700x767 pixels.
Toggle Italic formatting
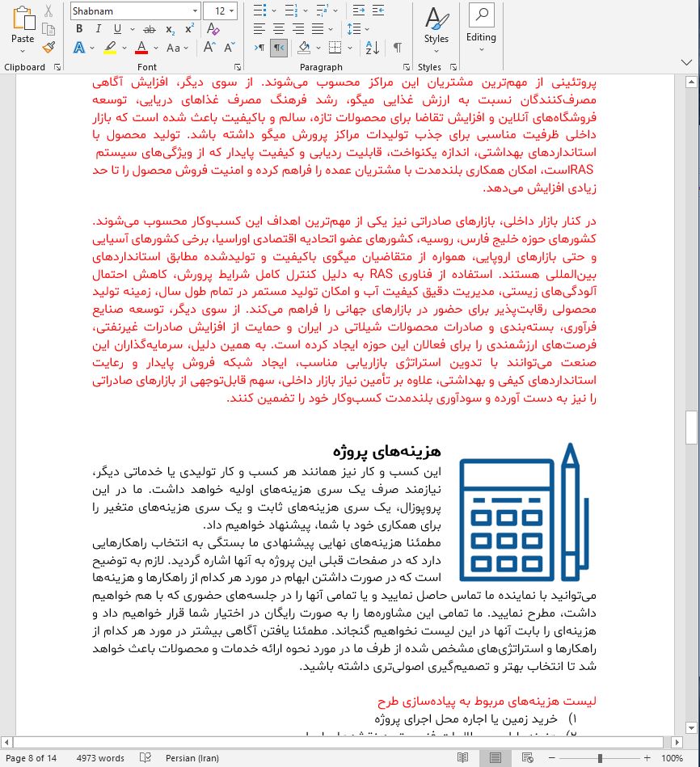[x=99, y=29]
